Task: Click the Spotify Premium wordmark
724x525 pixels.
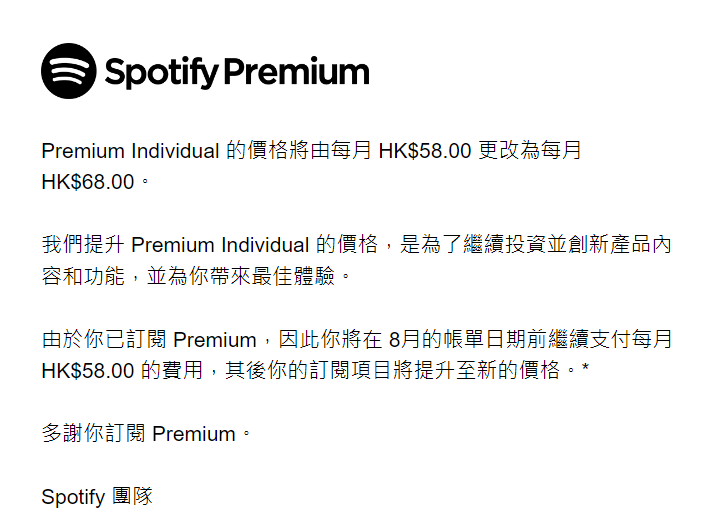Action: coord(237,72)
